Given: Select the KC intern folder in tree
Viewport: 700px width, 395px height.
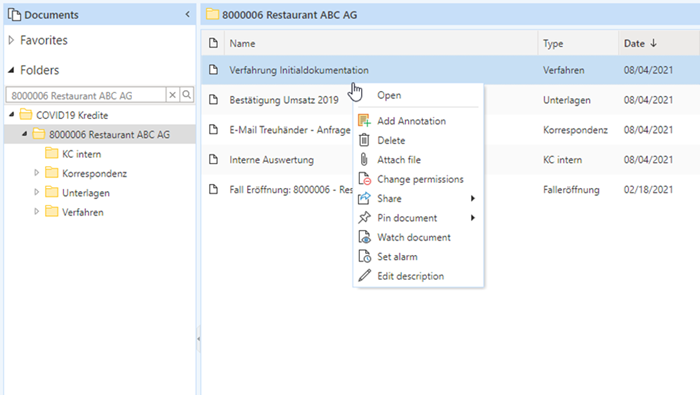Looking at the screenshot, I should pos(81,154).
